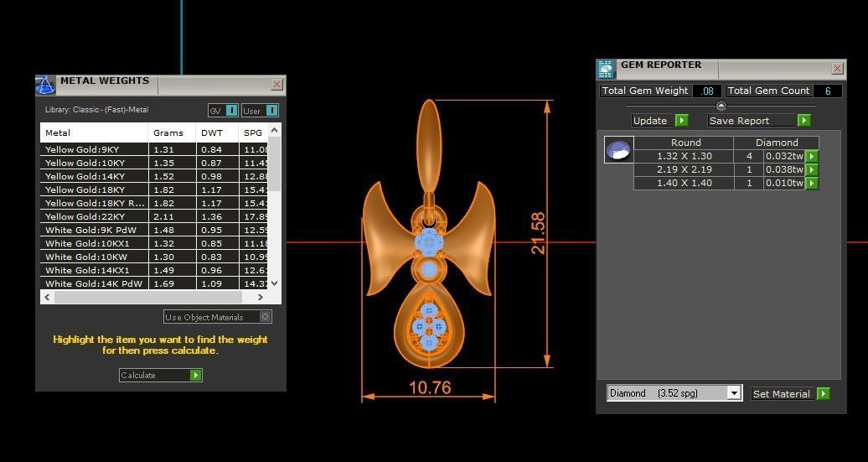
Task: Click the Save Report button
Action: point(752,120)
